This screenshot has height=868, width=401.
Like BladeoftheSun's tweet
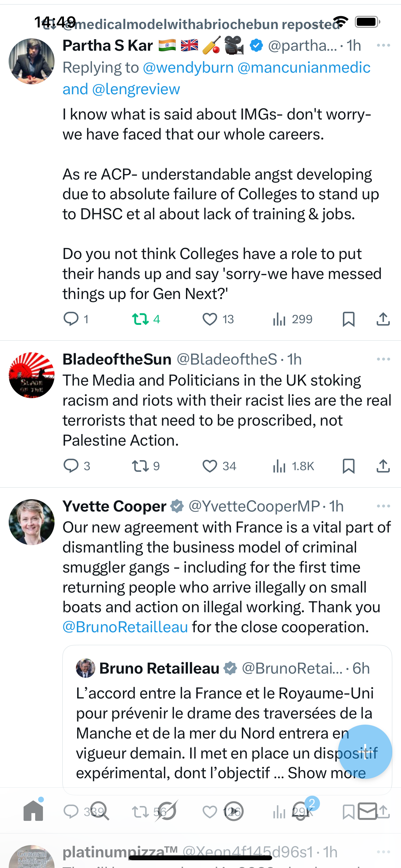pyautogui.click(x=210, y=466)
